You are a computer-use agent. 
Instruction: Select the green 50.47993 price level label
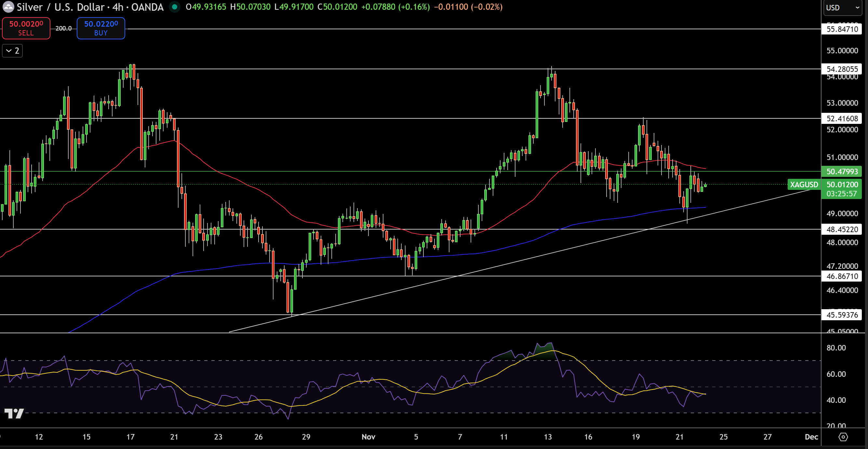tap(842, 171)
